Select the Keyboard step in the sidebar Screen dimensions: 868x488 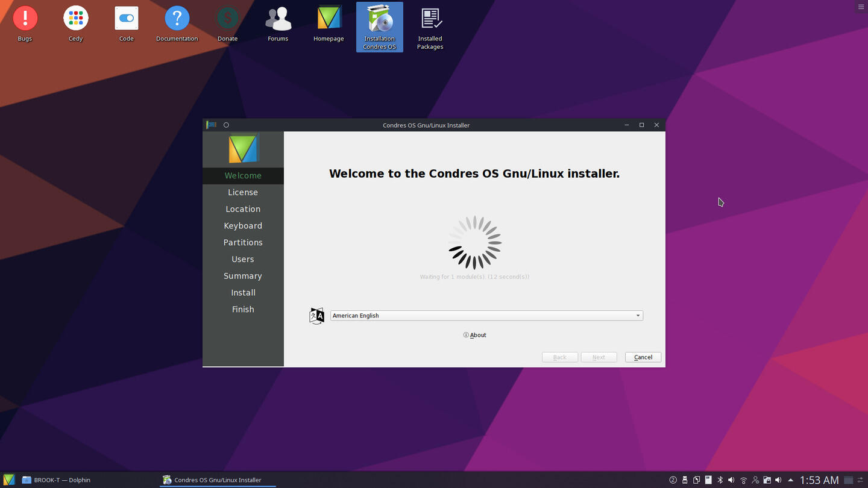click(x=243, y=226)
